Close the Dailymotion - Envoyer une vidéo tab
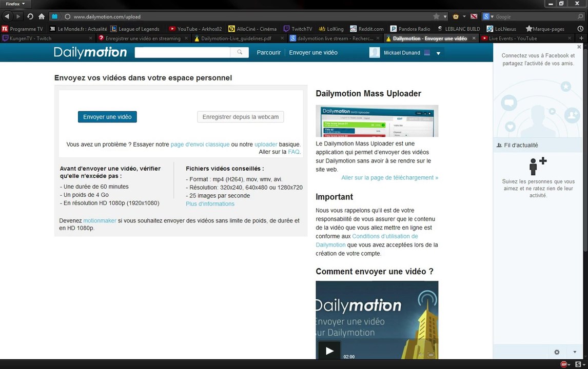 pos(474,38)
